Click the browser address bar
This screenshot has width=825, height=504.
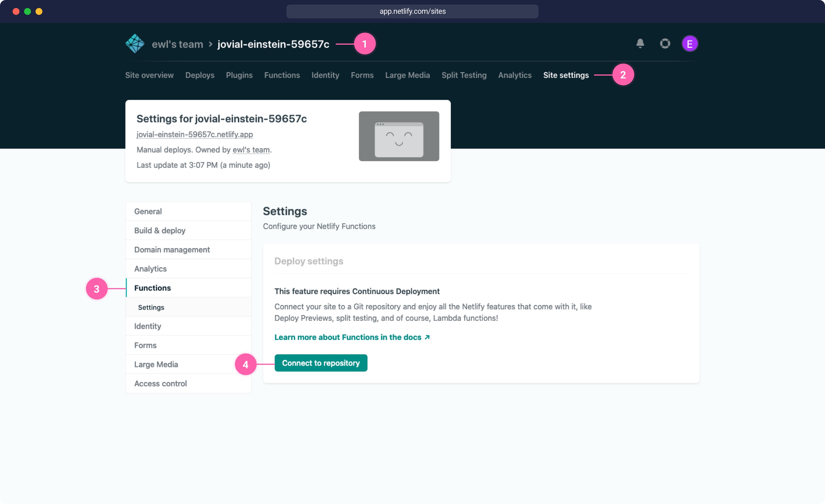click(x=412, y=11)
